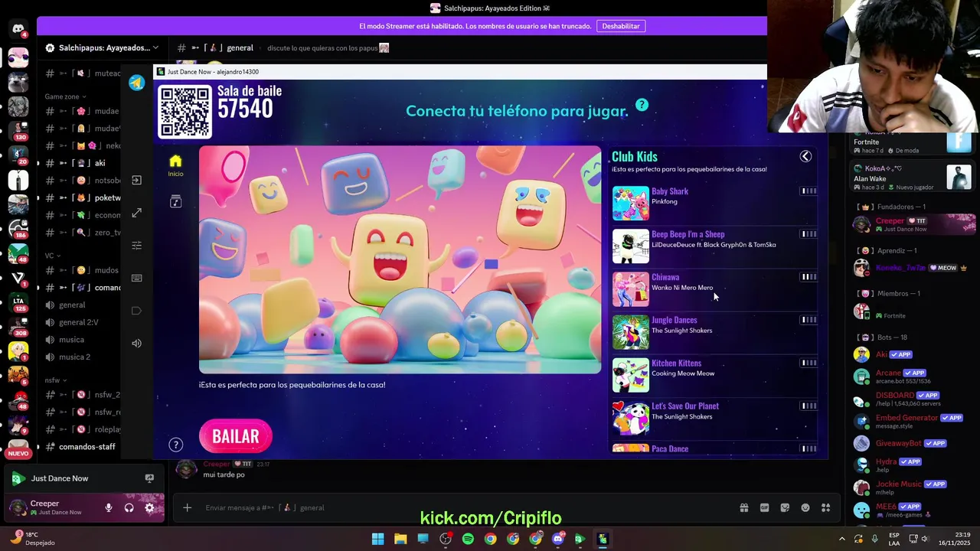Mute microphone in Discord user panel
980x551 pixels.
[x=109, y=507]
